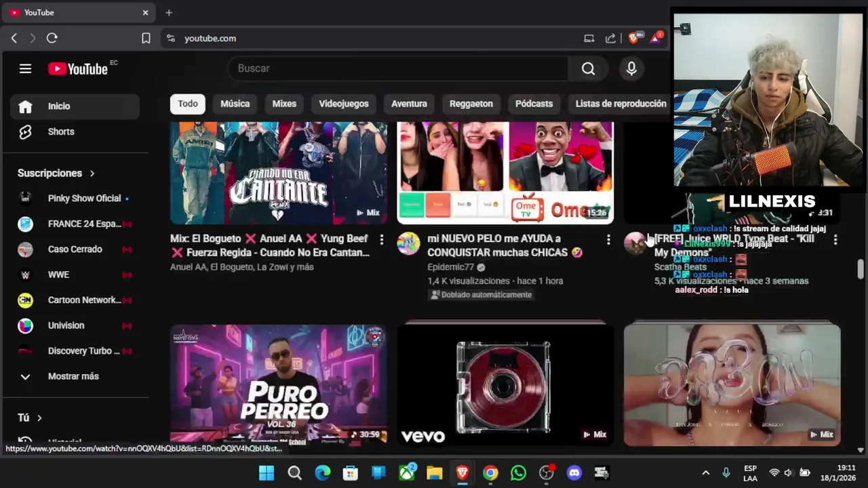This screenshot has height=488, width=868.
Task: Click the YouTube browser tab
Action: [79, 12]
